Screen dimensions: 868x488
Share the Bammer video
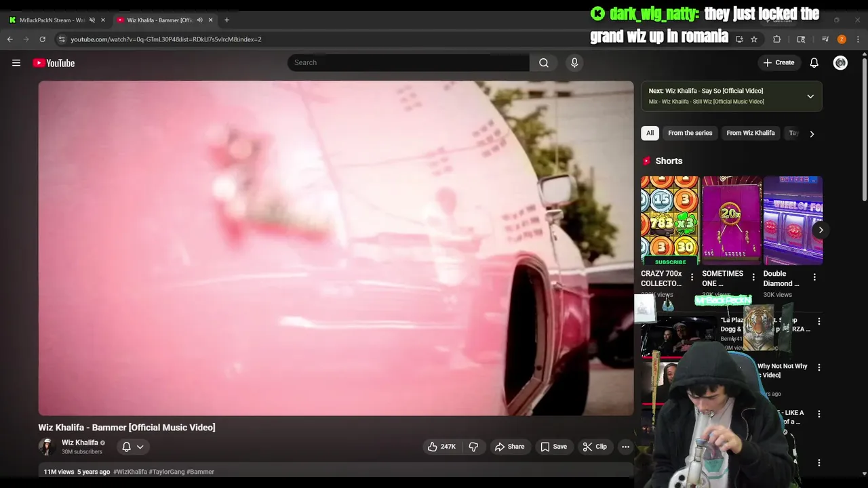(x=509, y=447)
